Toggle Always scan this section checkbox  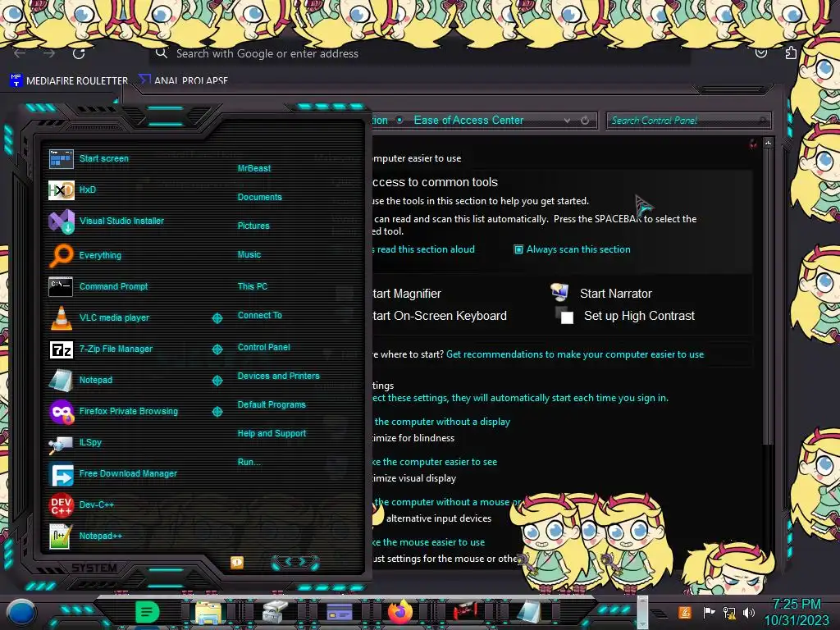coord(518,249)
